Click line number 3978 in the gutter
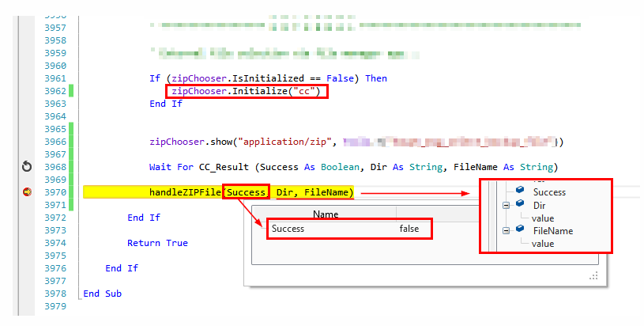The height and width of the screenshot is (326, 644). coord(55,293)
